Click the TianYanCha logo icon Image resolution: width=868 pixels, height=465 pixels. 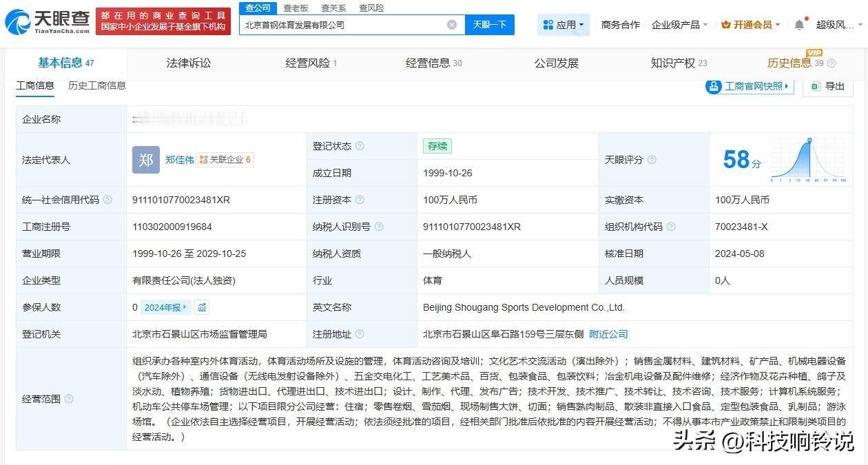click(x=17, y=22)
